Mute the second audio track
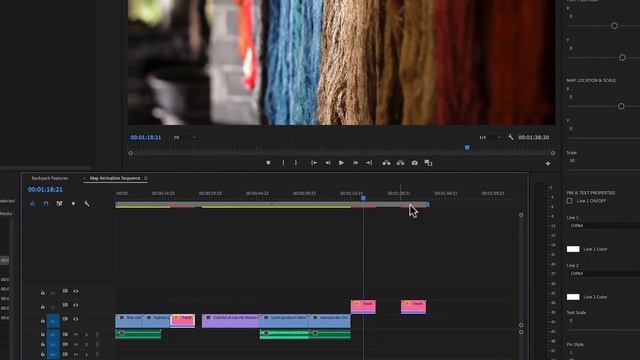This screenshot has width=640, height=360. [x=76, y=344]
